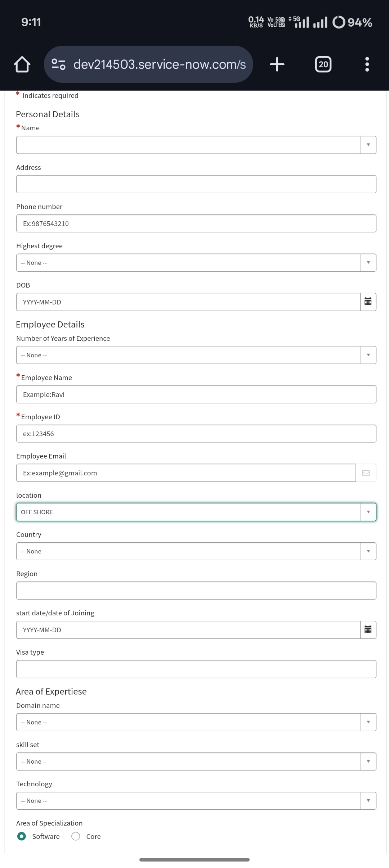
Task: Select the Software radio button
Action: click(x=22, y=836)
